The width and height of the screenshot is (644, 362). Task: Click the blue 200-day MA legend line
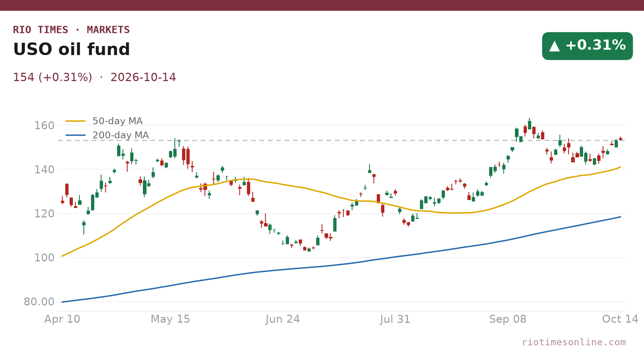[76, 135]
